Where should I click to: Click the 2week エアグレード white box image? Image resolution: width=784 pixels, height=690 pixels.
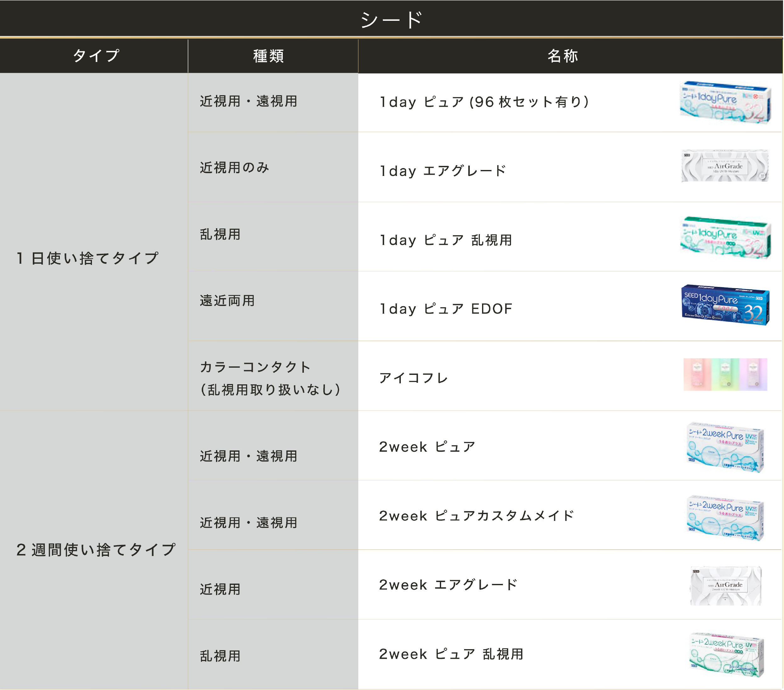[x=726, y=586]
